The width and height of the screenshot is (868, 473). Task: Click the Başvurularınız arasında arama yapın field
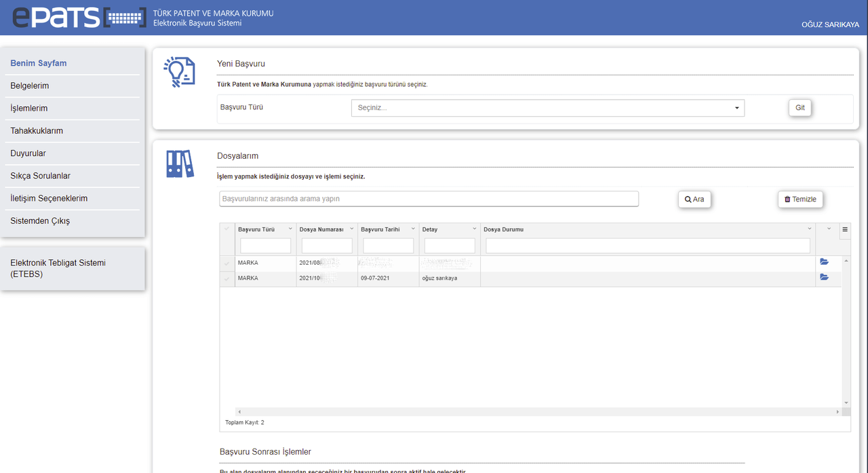(429, 199)
